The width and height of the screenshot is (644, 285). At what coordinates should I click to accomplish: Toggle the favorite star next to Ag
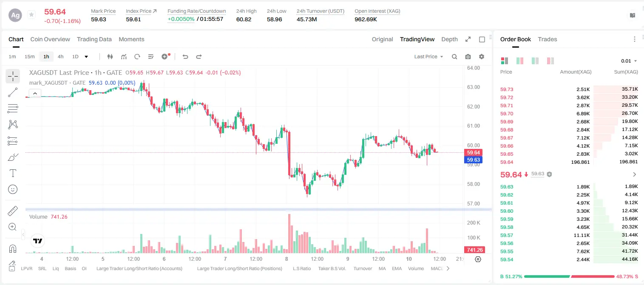point(31,15)
